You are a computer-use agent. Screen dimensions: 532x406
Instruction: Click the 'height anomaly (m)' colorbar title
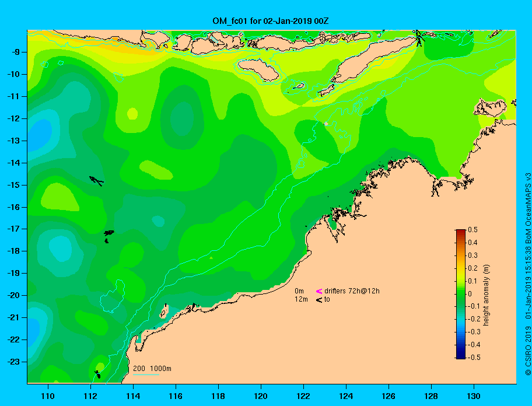click(x=486, y=295)
